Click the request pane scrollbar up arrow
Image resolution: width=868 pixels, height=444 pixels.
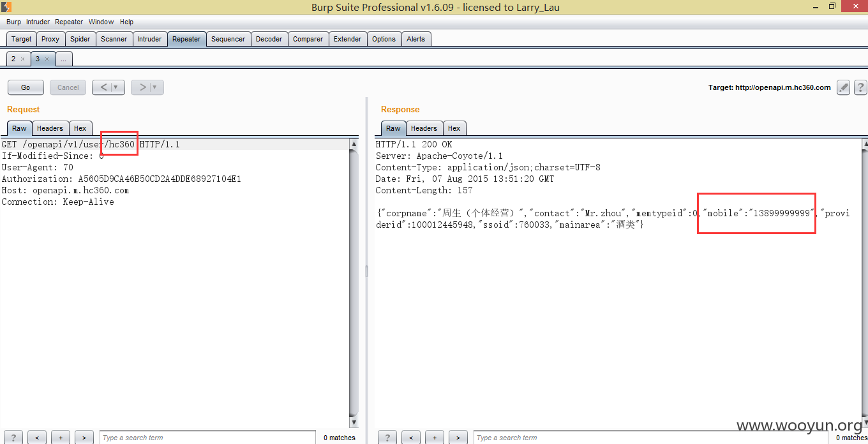tap(354, 144)
